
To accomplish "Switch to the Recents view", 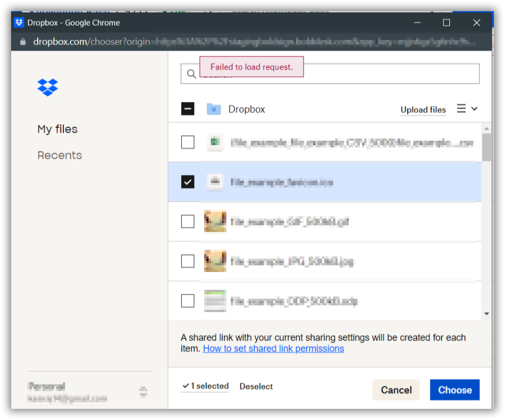I will pyautogui.click(x=60, y=155).
